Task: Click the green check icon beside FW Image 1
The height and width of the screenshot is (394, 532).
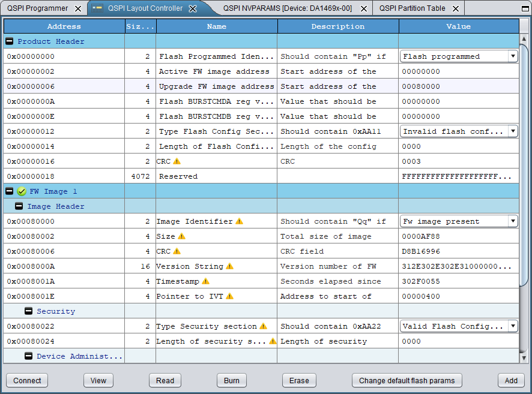Action: pyautogui.click(x=22, y=191)
